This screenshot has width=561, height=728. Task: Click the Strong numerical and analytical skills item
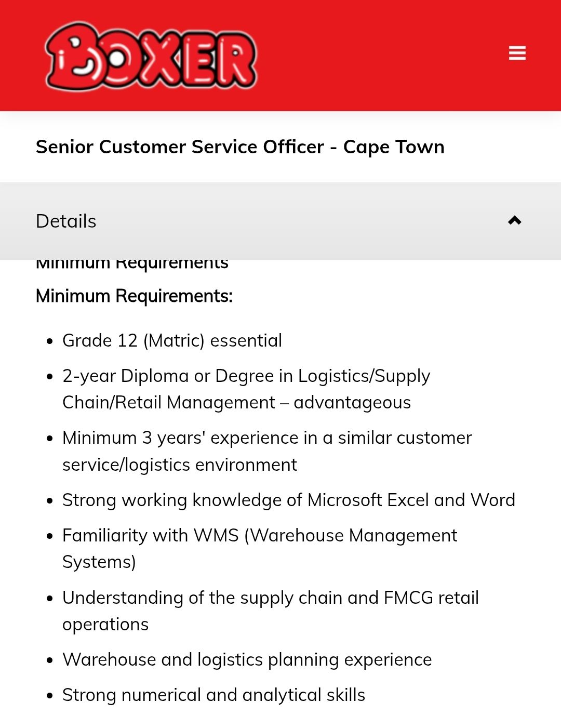tap(214, 695)
